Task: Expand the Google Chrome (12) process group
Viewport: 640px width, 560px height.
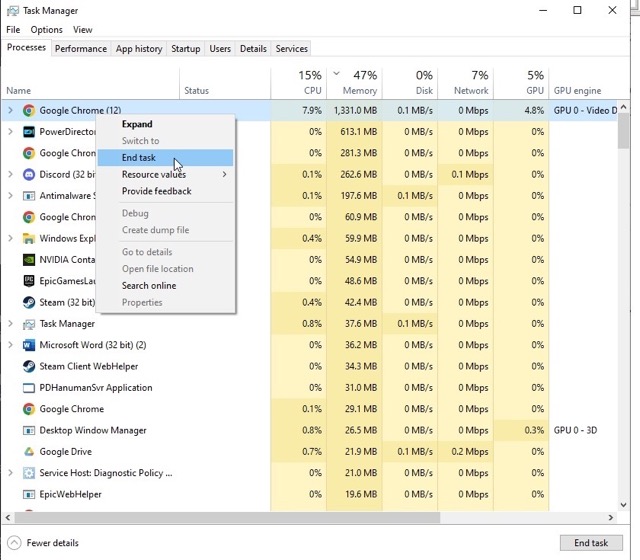Action: click(x=11, y=110)
